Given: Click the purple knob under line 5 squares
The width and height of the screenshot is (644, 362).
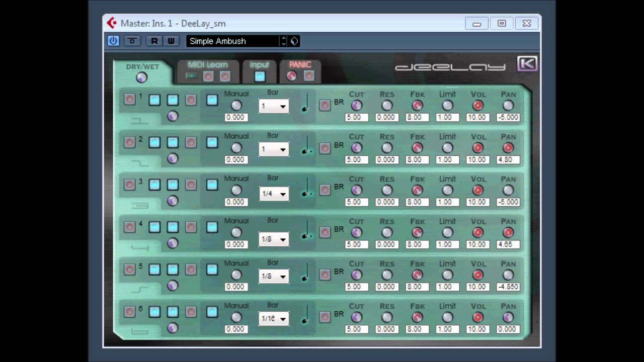Looking at the screenshot, I should click(x=173, y=286).
